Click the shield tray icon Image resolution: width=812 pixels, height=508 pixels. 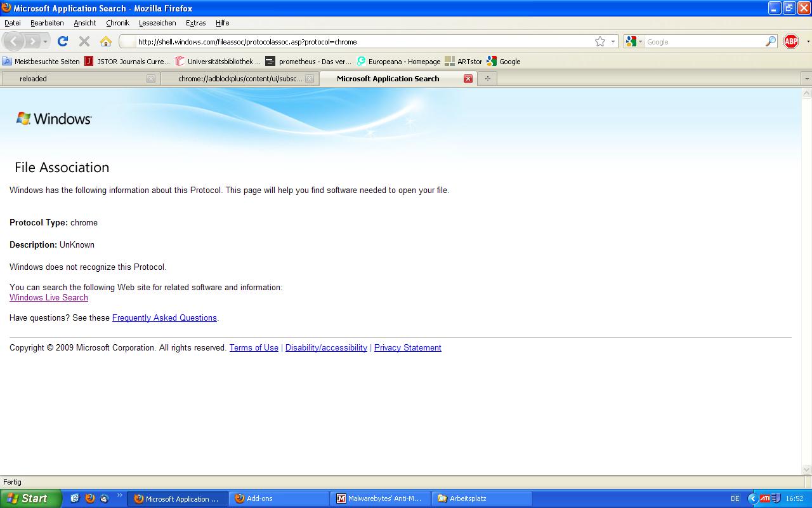(776, 498)
